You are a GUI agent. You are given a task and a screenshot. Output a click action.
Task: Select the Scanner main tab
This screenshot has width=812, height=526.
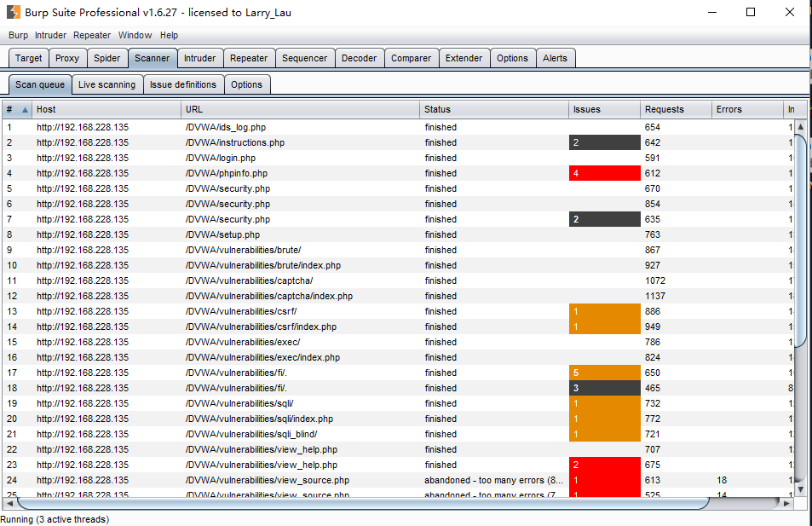coord(153,58)
